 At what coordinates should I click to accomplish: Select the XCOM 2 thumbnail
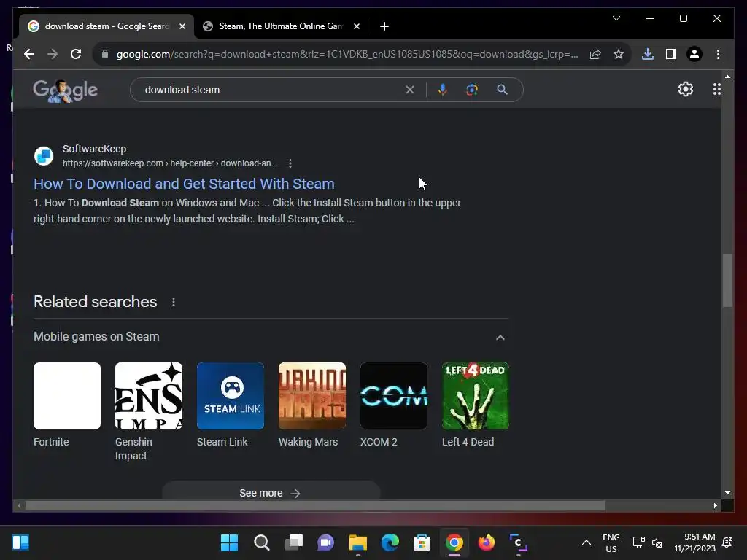394,396
